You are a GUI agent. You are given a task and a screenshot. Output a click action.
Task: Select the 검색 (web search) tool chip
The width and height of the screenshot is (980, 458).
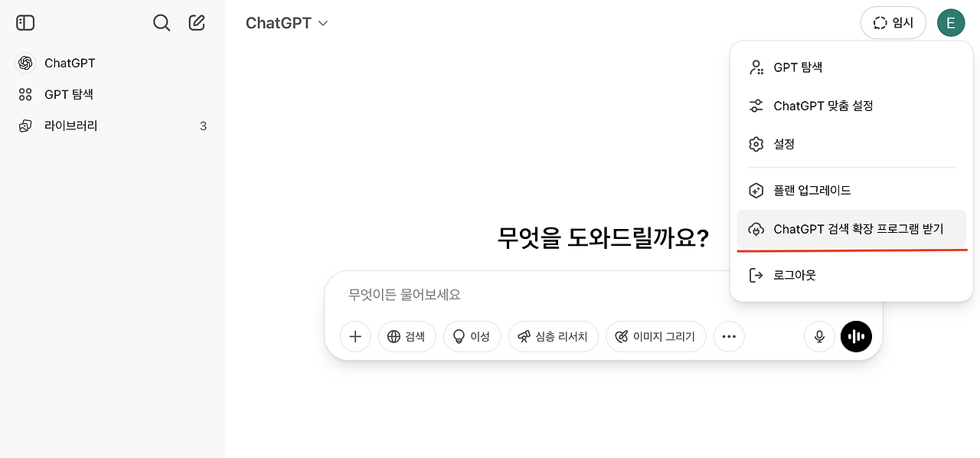(x=407, y=336)
